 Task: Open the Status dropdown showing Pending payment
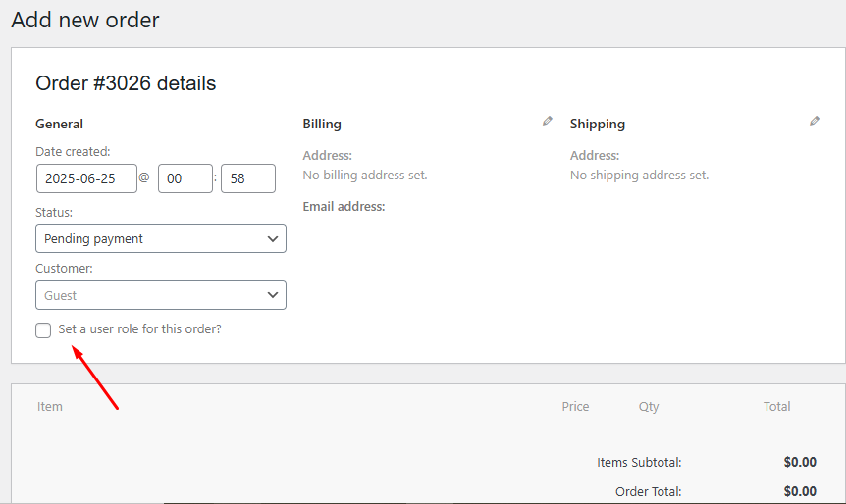161,238
